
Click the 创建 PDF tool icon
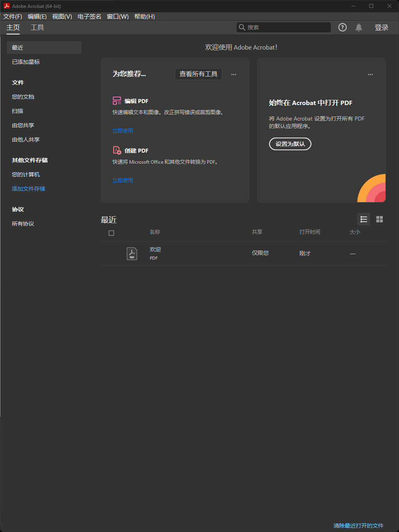click(117, 150)
